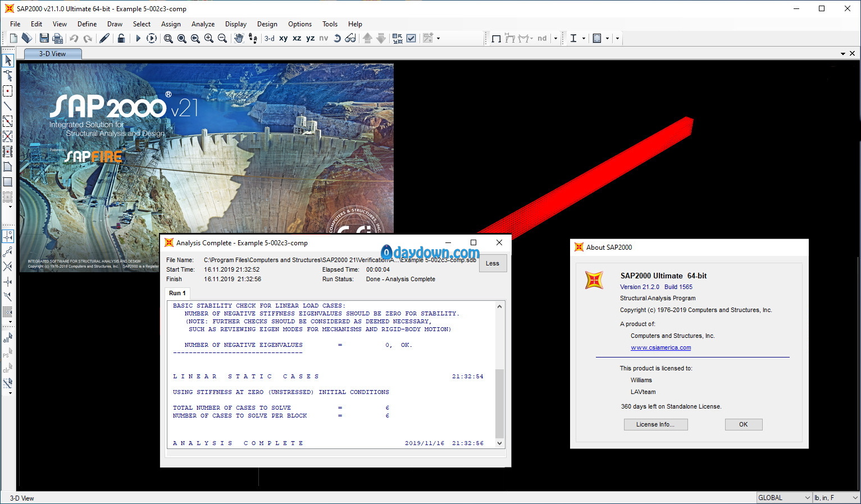Click the footprints walk icon
861x504 pixels.
(253, 38)
